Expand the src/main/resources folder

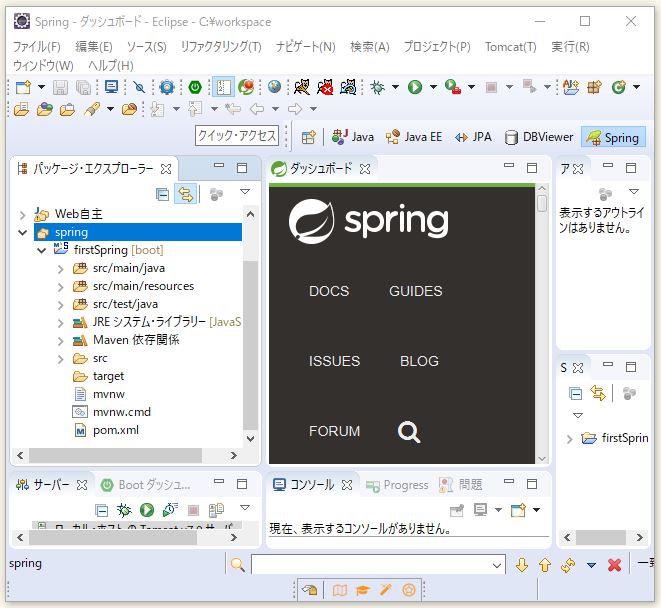pos(60,287)
